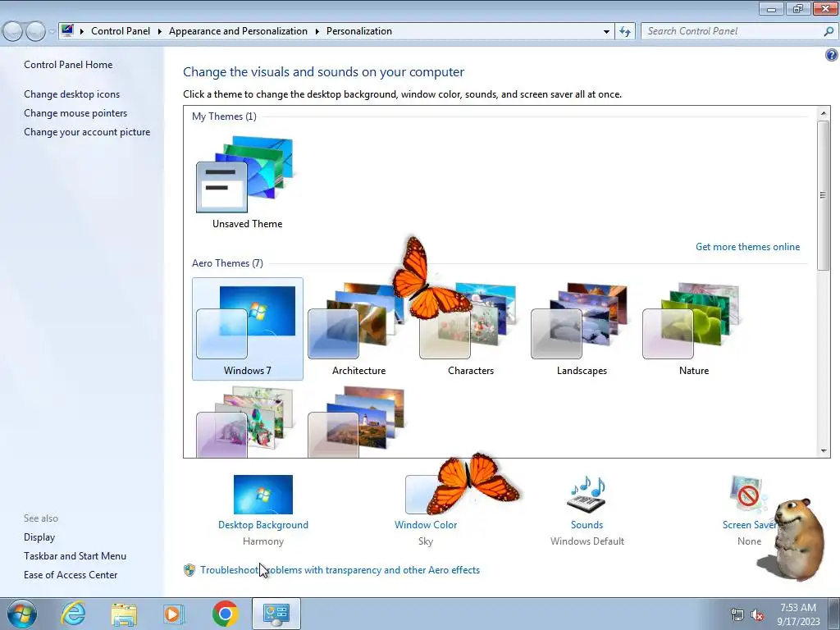Click the taskbar clock showing 7:53 AM
Screen dimensions: 840x630
point(798,614)
